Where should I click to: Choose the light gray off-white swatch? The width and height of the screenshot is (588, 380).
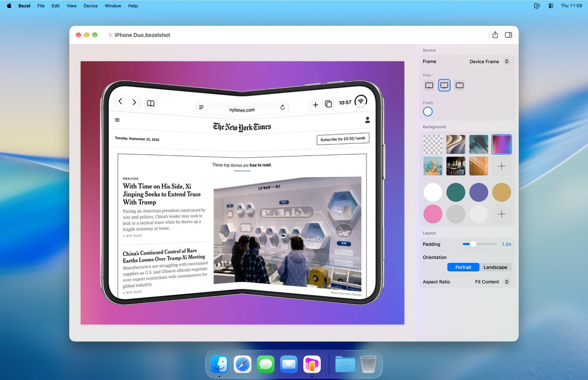click(479, 214)
